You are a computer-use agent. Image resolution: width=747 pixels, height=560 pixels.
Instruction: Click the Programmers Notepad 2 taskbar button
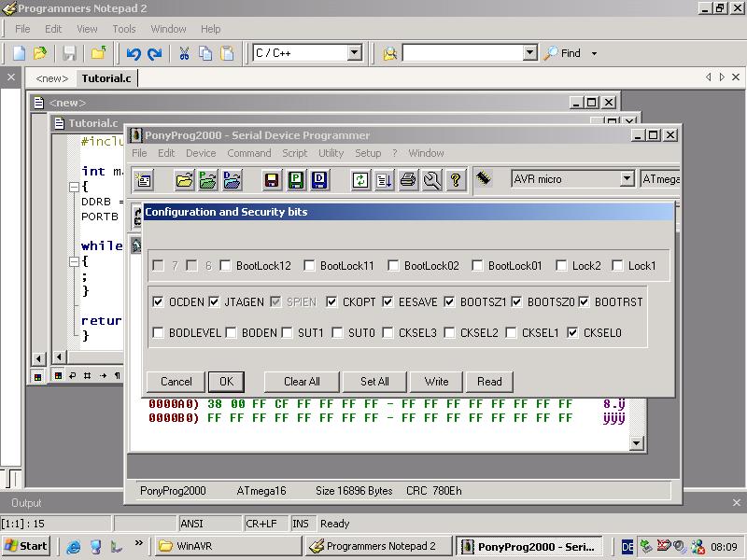click(379, 546)
